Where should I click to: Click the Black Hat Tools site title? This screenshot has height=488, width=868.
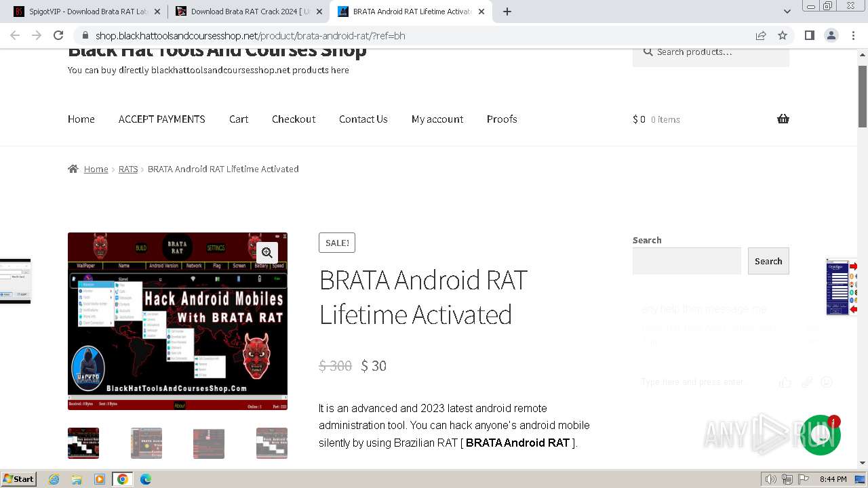(x=217, y=52)
